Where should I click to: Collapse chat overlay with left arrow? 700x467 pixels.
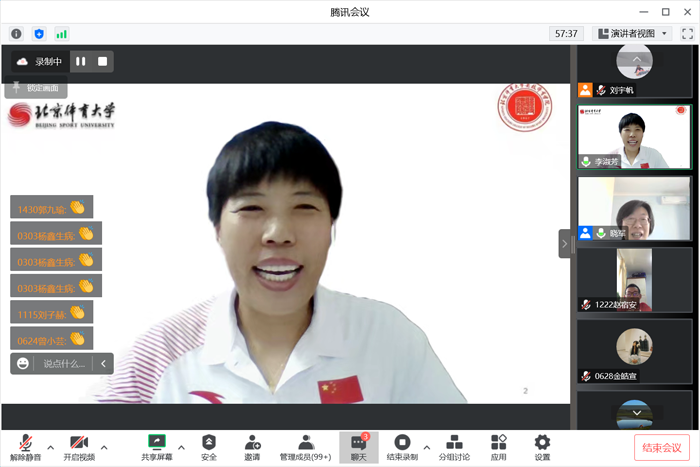(x=104, y=363)
